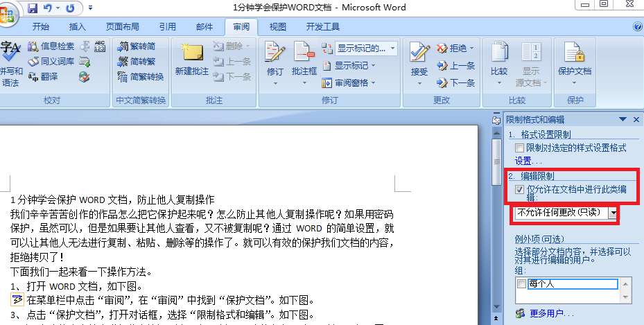Open 简繁转换 conversion options
The width and height of the screenshot is (644, 325).
click(141, 77)
